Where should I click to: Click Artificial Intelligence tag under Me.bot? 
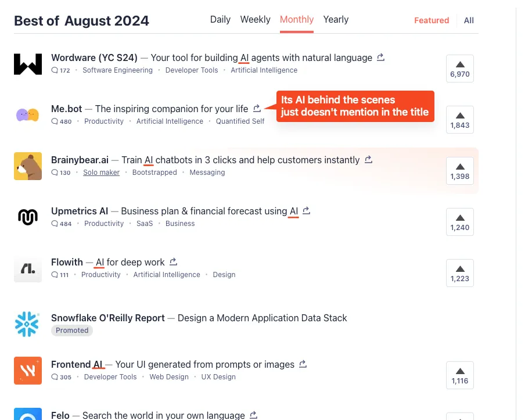pos(170,121)
